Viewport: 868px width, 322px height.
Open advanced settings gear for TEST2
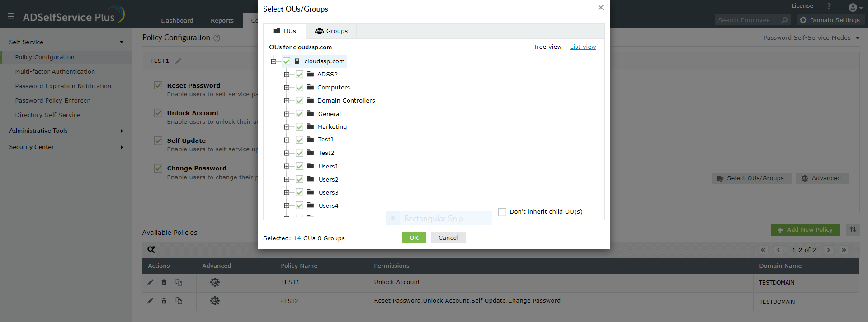click(x=215, y=301)
